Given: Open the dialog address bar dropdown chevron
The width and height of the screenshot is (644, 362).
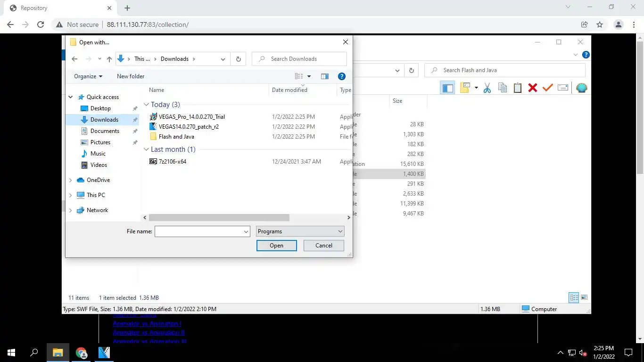Looking at the screenshot, I should point(223,59).
